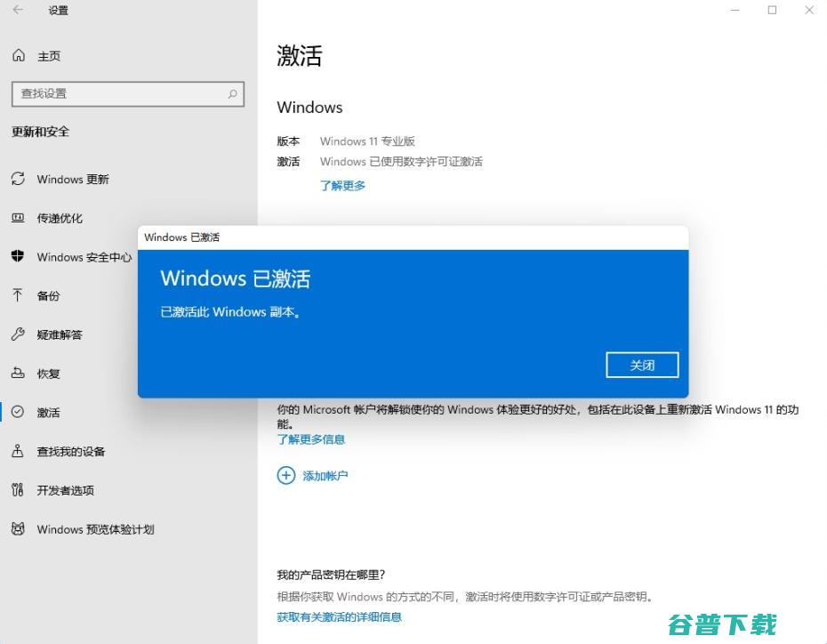Screen dimensions: 827x644
Task: Click the 备份 icon in the sidebar
Action: (16, 295)
